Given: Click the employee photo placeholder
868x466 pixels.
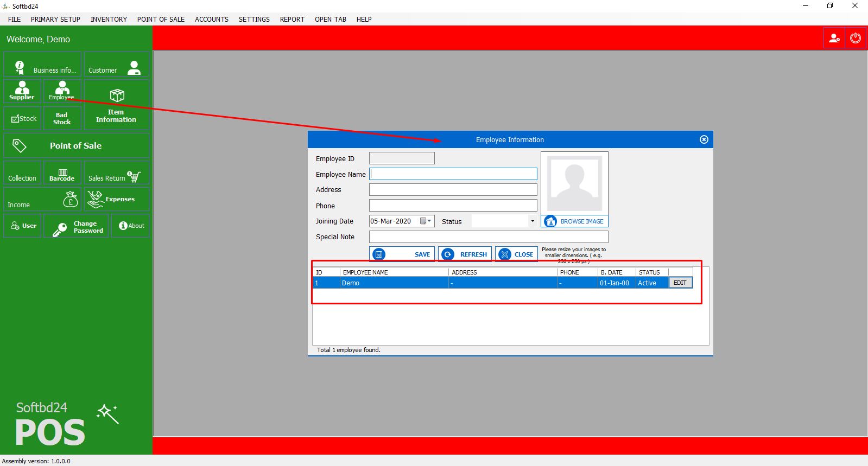Looking at the screenshot, I should [x=574, y=183].
